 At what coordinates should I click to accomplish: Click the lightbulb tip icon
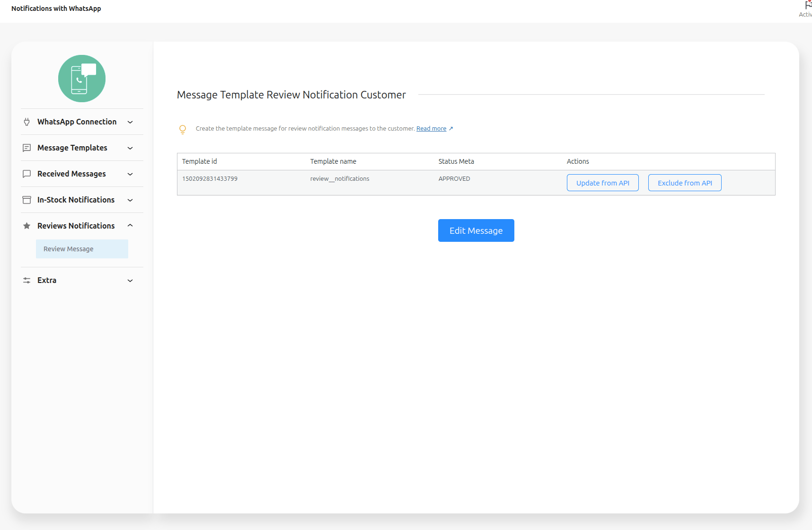click(x=183, y=129)
